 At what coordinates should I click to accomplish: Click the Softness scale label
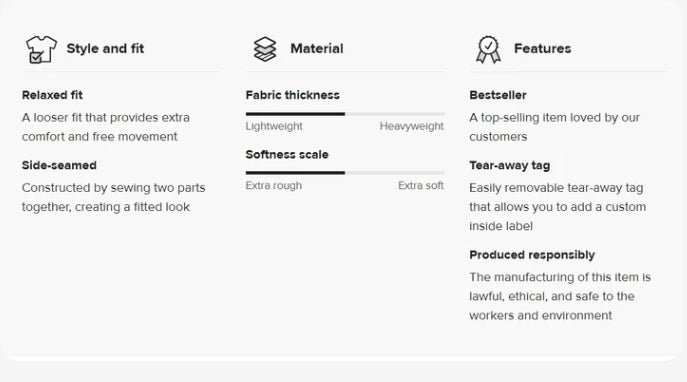287,155
